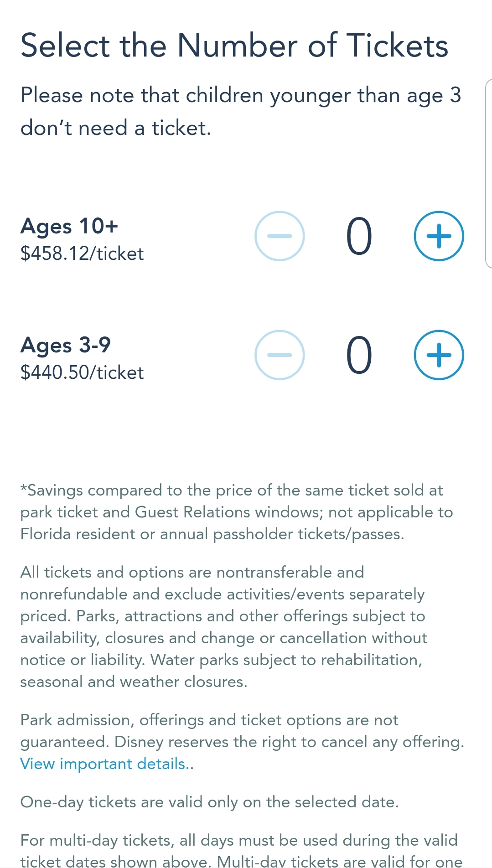This screenshot has width=492, height=868.
Task: Tap the All tickets and options are nontransferable text
Action: [192, 573]
